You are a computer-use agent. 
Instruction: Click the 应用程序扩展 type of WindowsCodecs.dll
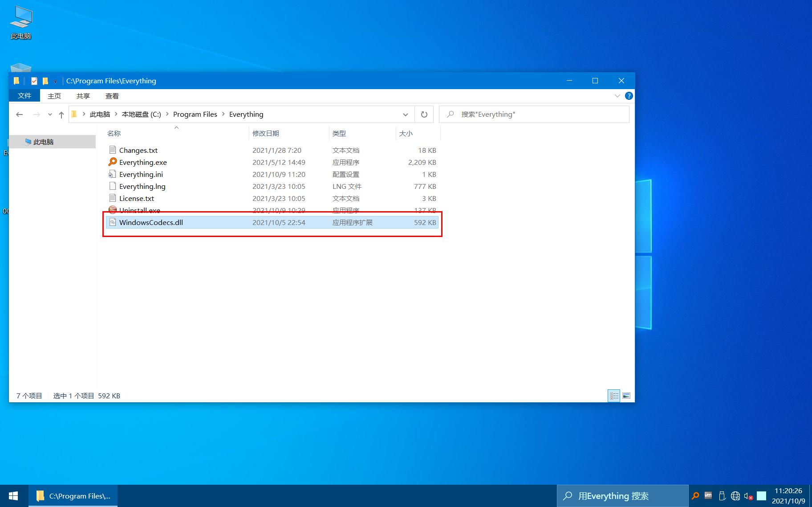point(352,222)
